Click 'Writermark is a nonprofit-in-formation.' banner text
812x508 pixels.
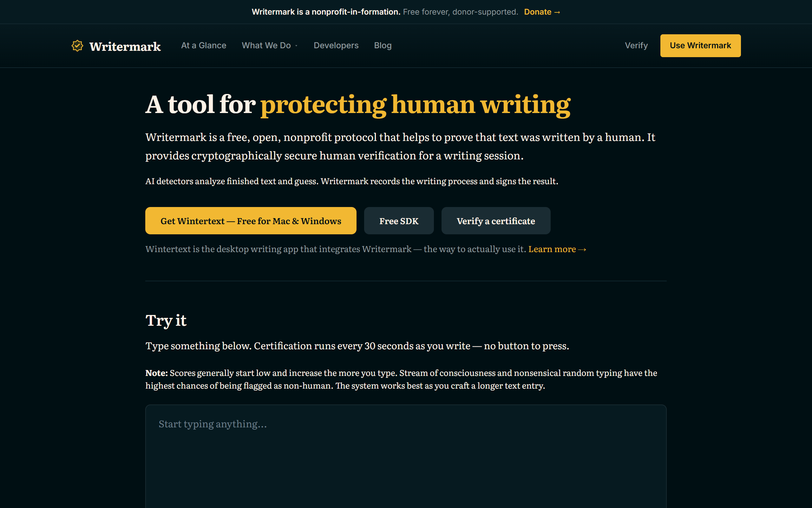point(326,12)
